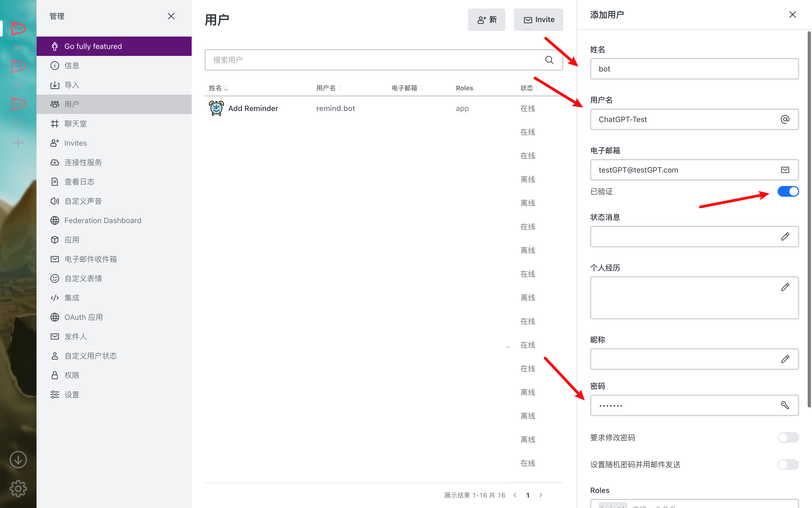Image resolution: width=812 pixels, height=508 pixels.
Task: Sort users by 姓名 column
Action: click(218, 88)
